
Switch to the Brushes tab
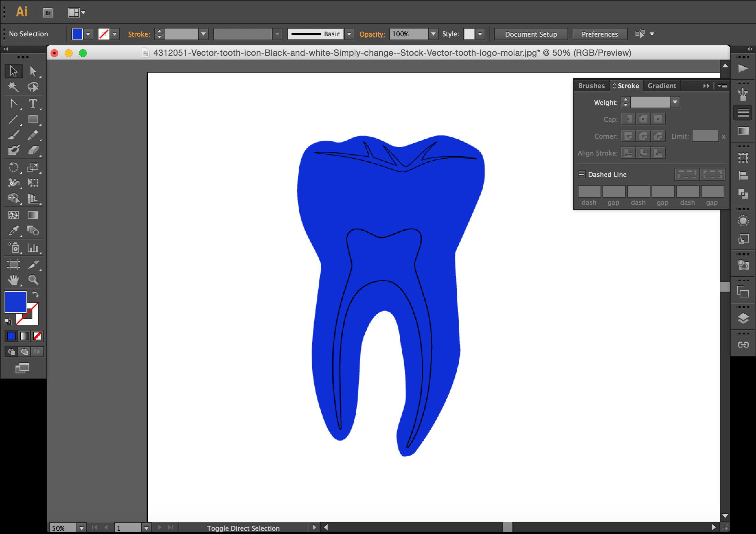tap(591, 86)
